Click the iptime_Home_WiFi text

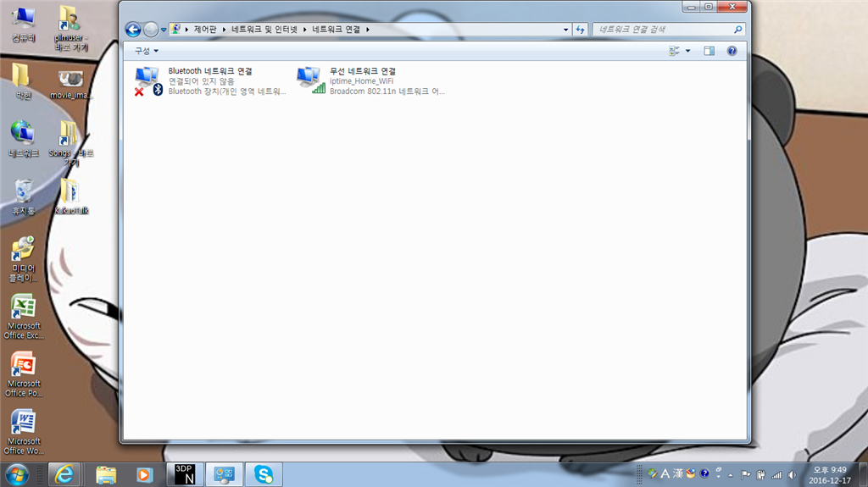[x=361, y=81]
